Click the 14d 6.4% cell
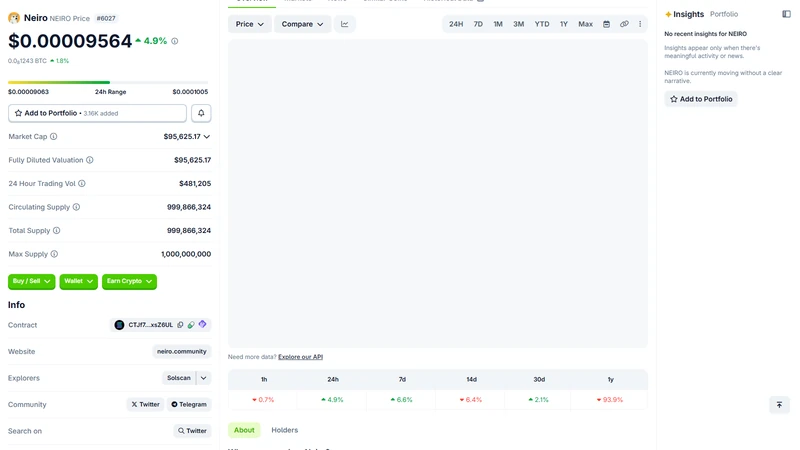 tap(470, 399)
